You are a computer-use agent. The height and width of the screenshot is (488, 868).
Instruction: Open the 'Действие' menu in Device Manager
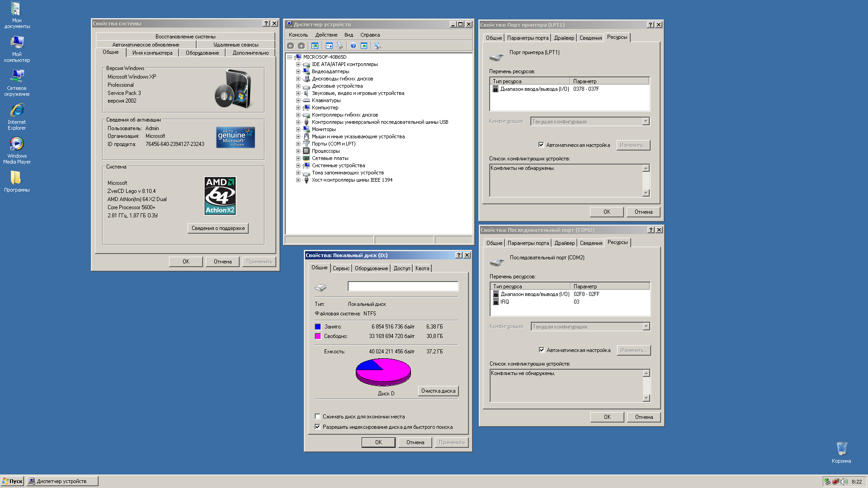[326, 35]
